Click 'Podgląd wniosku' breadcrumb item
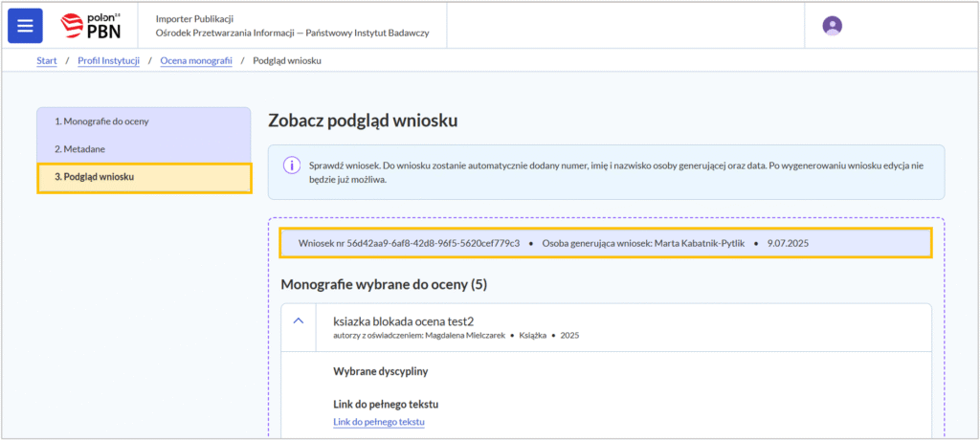 287,61
